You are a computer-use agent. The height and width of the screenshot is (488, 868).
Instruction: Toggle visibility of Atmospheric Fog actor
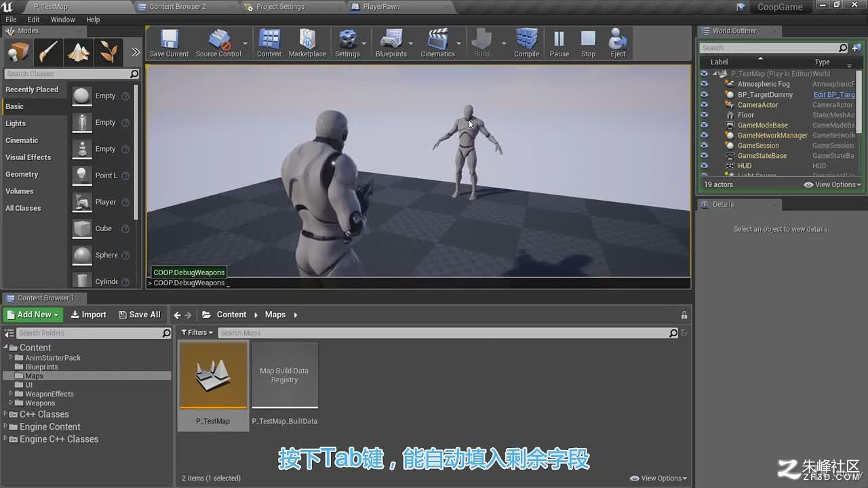coord(704,84)
